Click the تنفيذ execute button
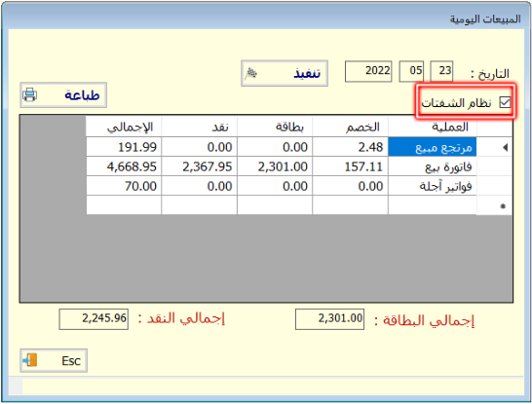Screen dimensions: 532x404 click(x=285, y=73)
